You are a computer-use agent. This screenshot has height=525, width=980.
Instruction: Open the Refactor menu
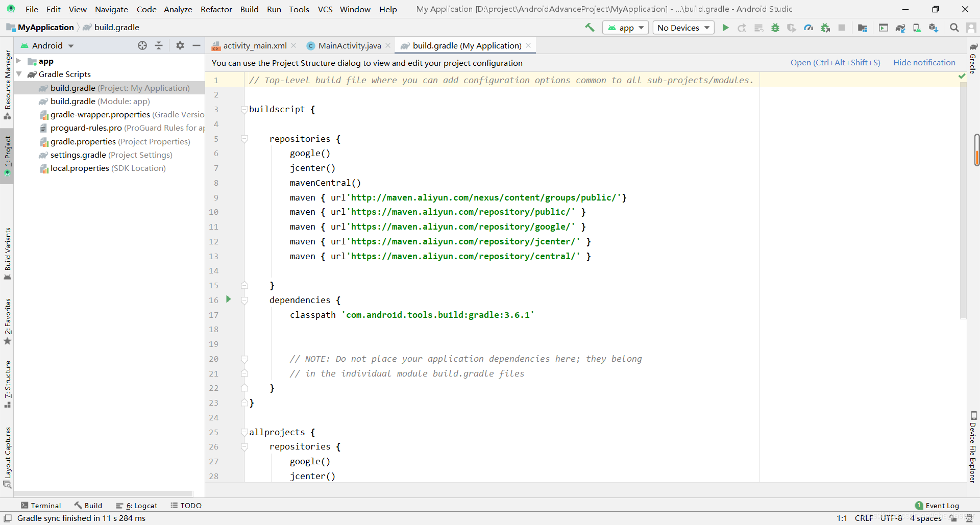(x=216, y=9)
